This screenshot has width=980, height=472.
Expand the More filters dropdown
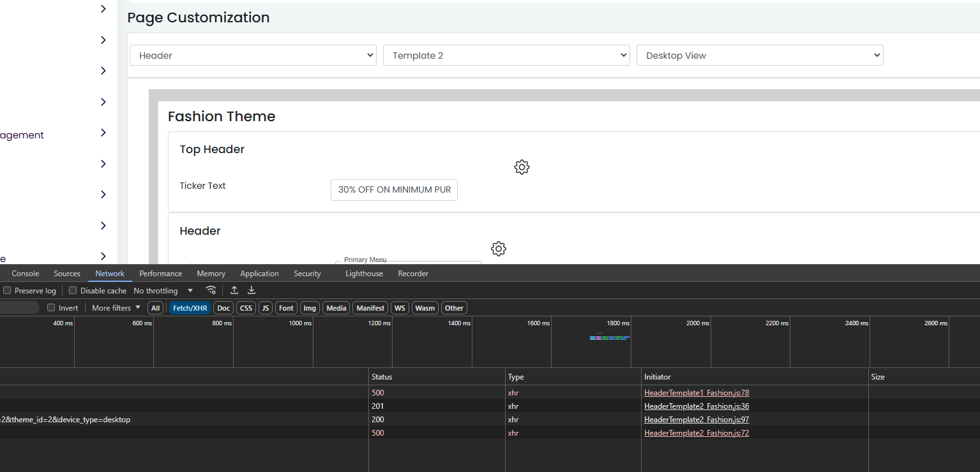click(116, 308)
